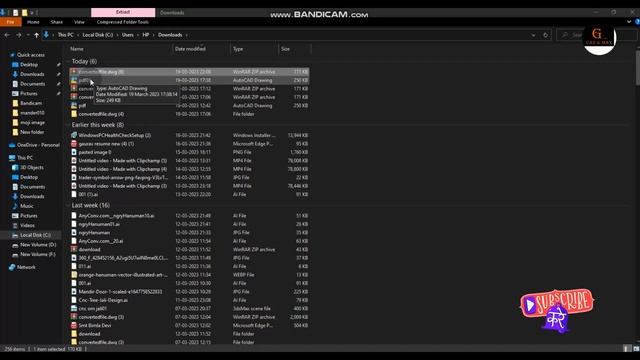Collapse the Earlier this week (8) group

68,125
